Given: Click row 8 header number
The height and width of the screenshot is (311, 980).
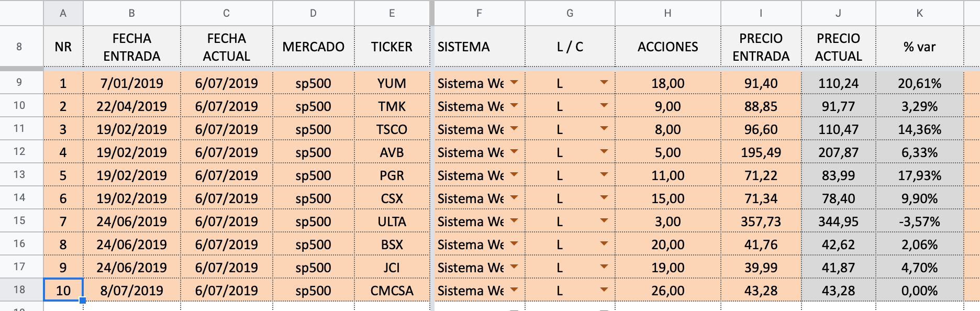Looking at the screenshot, I should [x=19, y=47].
